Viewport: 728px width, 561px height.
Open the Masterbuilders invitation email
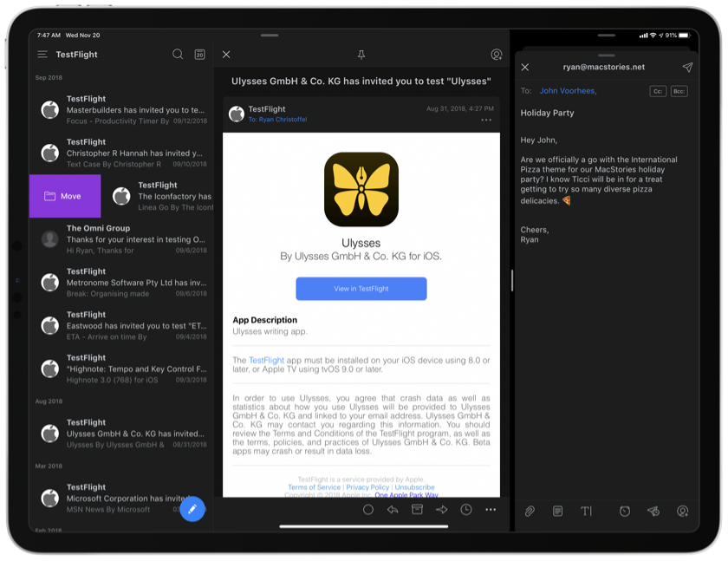click(x=121, y=109)
